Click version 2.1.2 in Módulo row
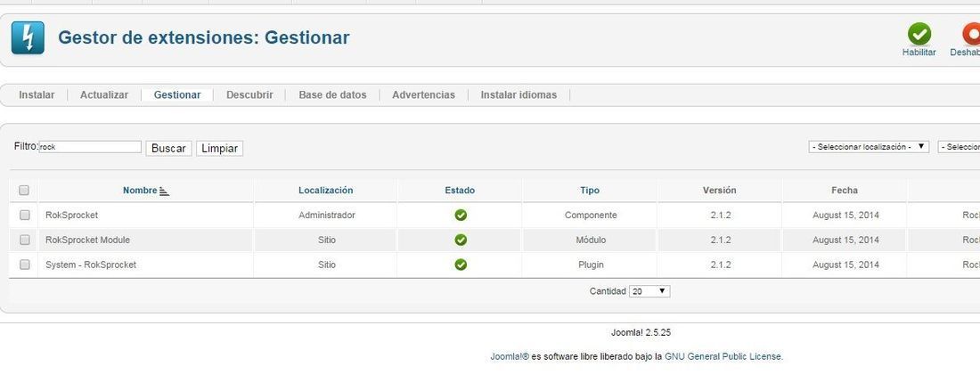 [721, 240]
